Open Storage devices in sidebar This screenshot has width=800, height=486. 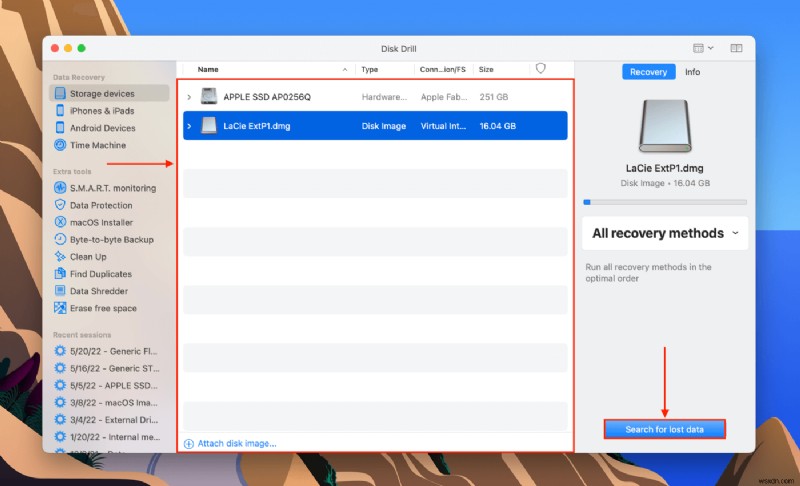pyautogui.click(x=109, y=93)
